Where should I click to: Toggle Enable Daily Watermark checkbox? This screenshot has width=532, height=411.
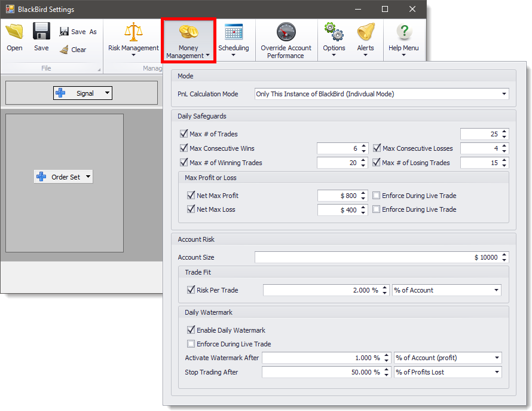click(x=191, y=330)
